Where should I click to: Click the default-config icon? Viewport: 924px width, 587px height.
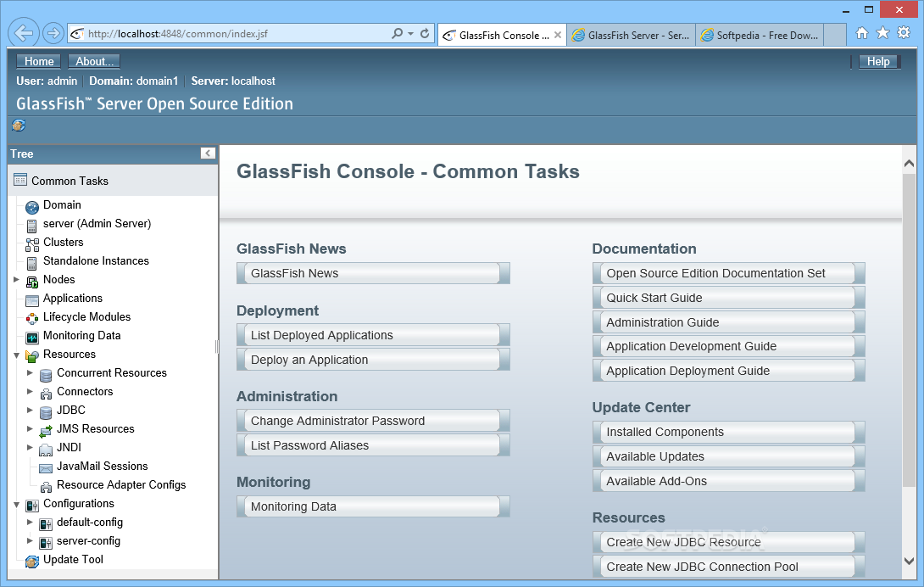point(46,524)
